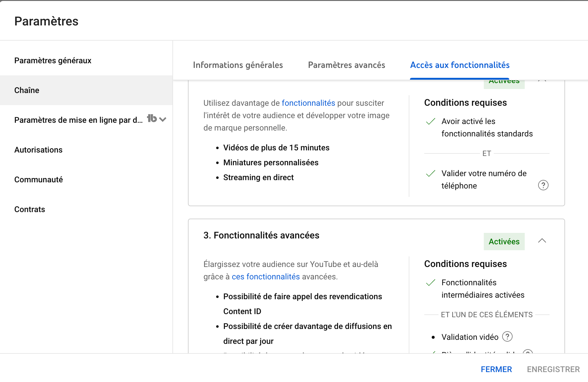Click 'Streaming en direct' list item
Image resolution: width=588 pixels, height=382 pixels.
258,177
